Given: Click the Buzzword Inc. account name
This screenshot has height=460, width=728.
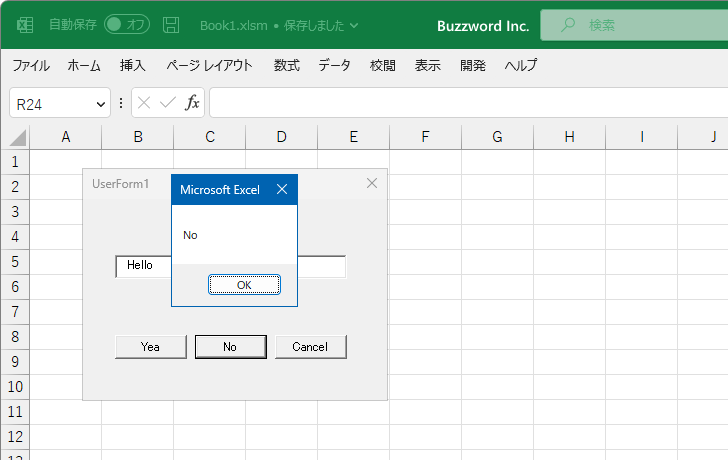Looking at the screenshot, I should point(483,26).
